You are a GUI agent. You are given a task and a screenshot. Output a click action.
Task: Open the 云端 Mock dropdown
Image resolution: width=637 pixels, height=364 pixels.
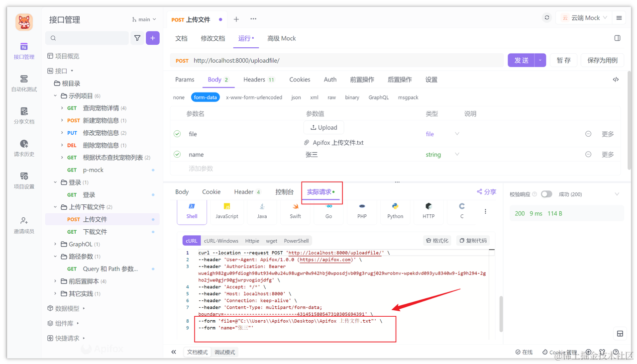(x=585, y=17)
